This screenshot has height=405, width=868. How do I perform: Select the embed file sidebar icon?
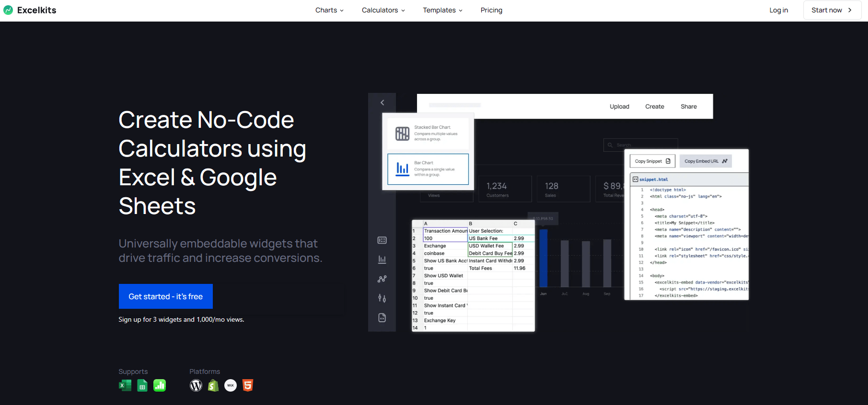coord(382,318)
